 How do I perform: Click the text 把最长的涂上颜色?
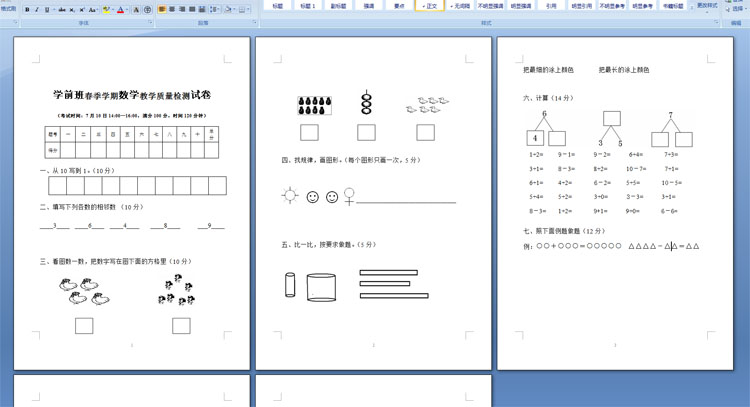point(624,70)
